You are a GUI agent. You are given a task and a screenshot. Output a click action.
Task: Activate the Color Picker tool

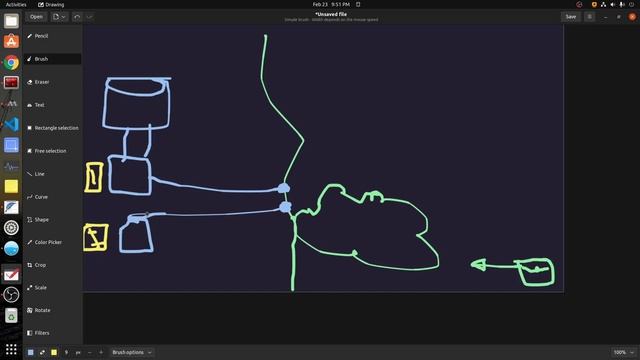(x=52, y=242)
